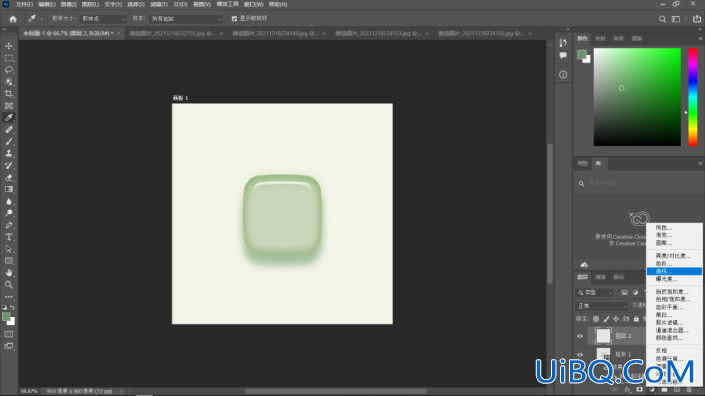Select the Eraser tool
Screen dimensions: 705x396
9,177
